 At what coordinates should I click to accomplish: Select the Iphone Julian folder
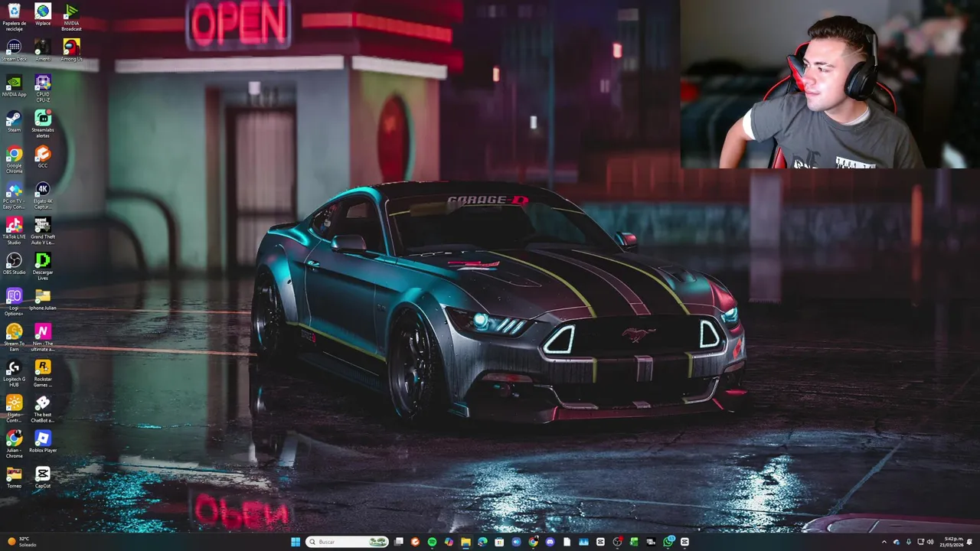43,299
